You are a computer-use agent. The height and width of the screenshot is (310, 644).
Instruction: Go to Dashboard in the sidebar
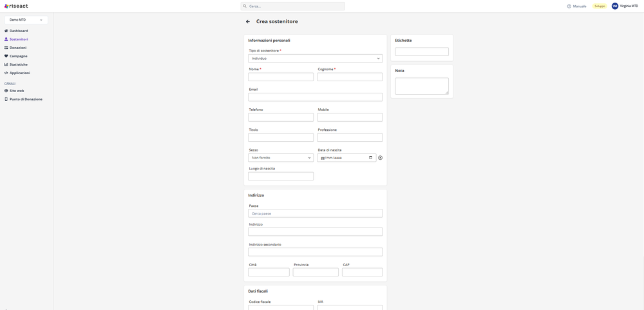pos(19,31)
